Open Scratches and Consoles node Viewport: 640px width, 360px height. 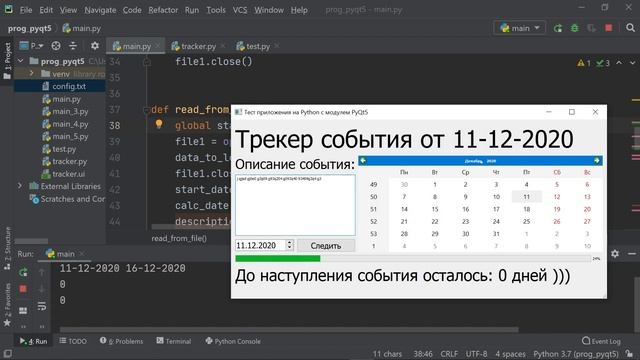(x=67, y=199)
